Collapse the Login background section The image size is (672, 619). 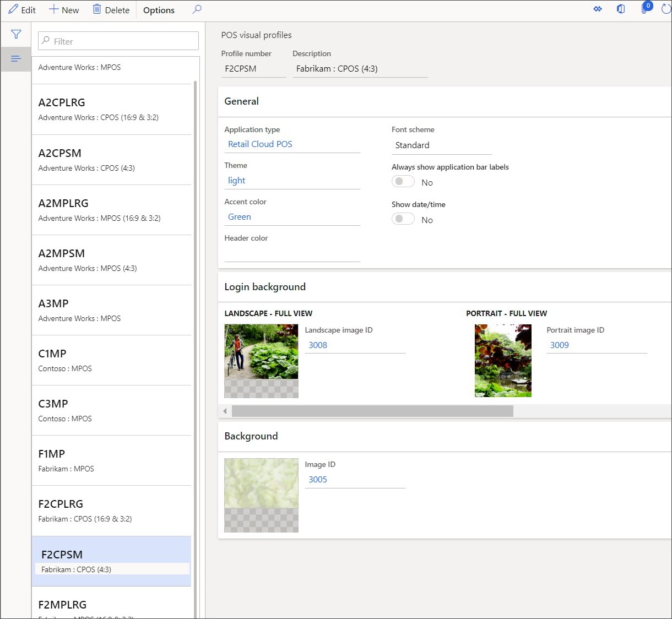point(445,287)
